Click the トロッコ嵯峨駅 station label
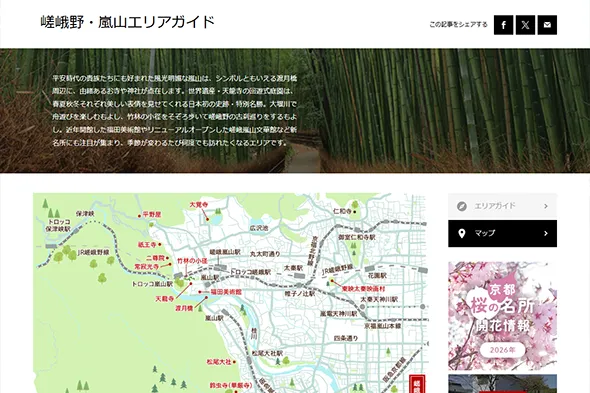The width and height of the screenshot is (590, 393). [x=250, y=272]
